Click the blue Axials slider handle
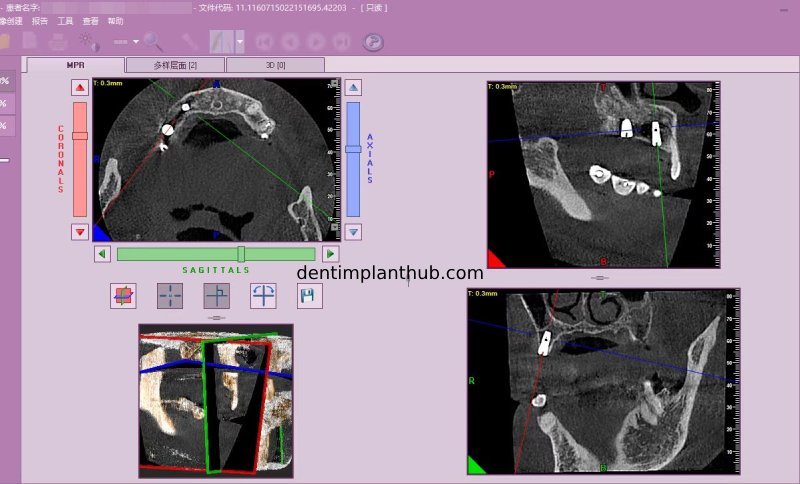 tap(354, 149)
